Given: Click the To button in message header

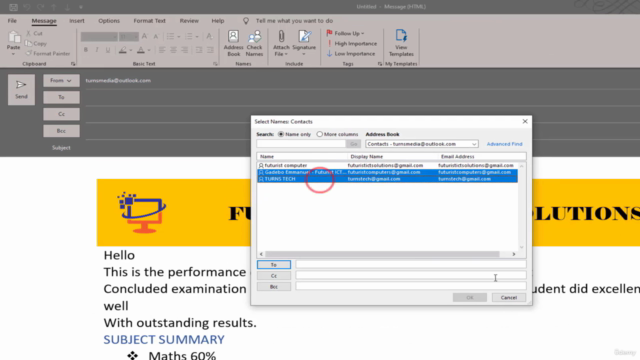Looking at the screenshot, I should coord(61,97).
